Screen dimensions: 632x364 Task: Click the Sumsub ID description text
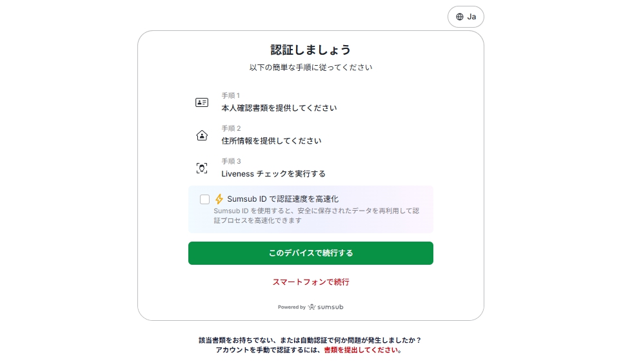pos(316,215)
